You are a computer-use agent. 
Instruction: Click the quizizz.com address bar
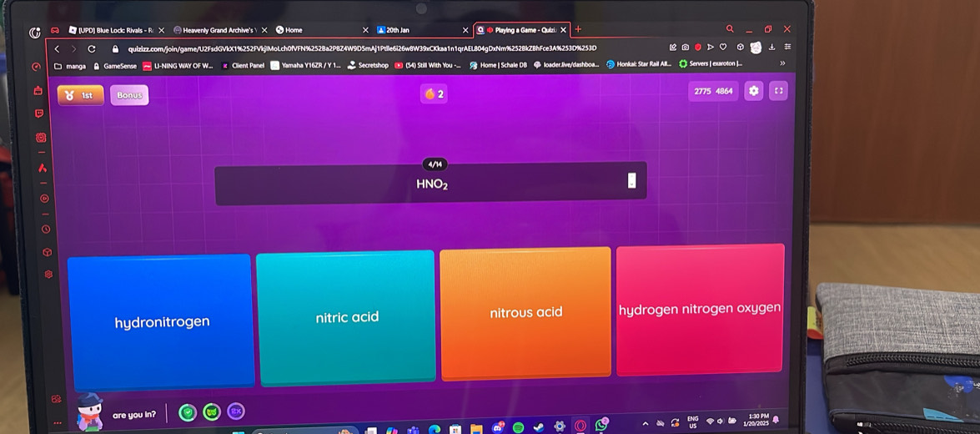(359, 48)
